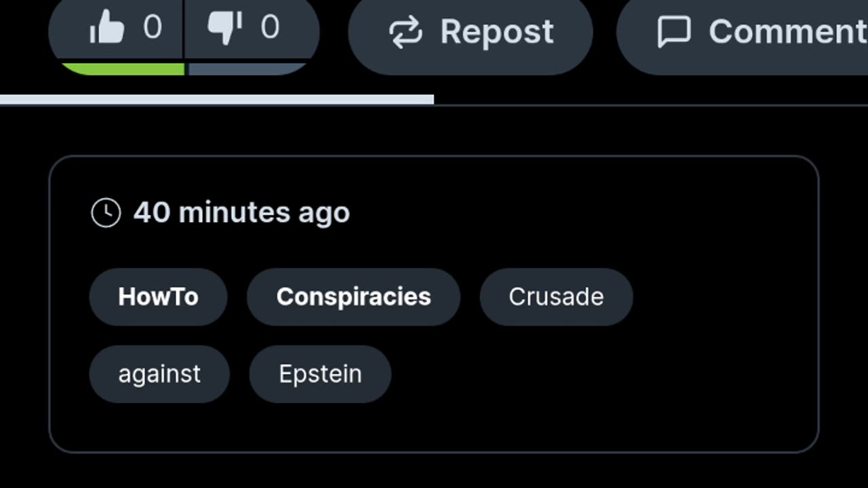Viewport: 868px width, 488px height.
Task: Open the against tag
Action: point(159,374)
